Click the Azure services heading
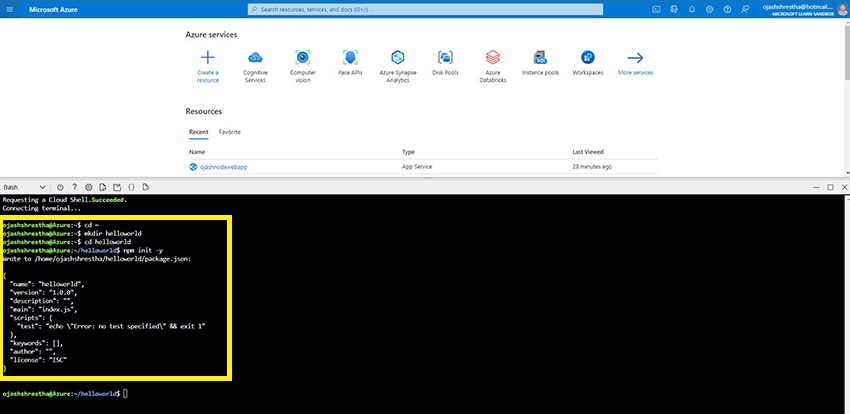The height and width of the screenshot is (414, 850). pos(211,35)
